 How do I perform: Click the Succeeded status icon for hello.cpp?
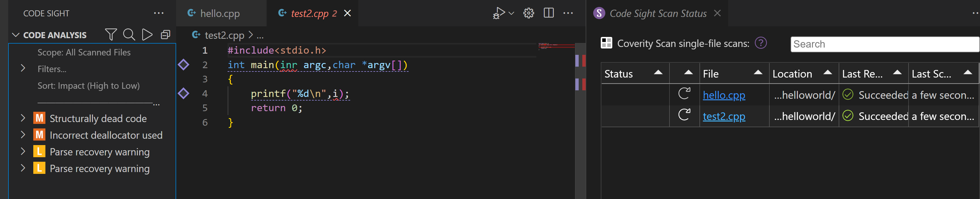848,95
